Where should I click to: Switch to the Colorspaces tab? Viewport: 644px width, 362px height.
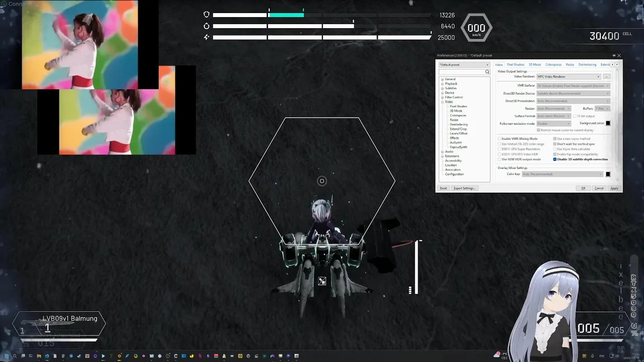point(553,64)
